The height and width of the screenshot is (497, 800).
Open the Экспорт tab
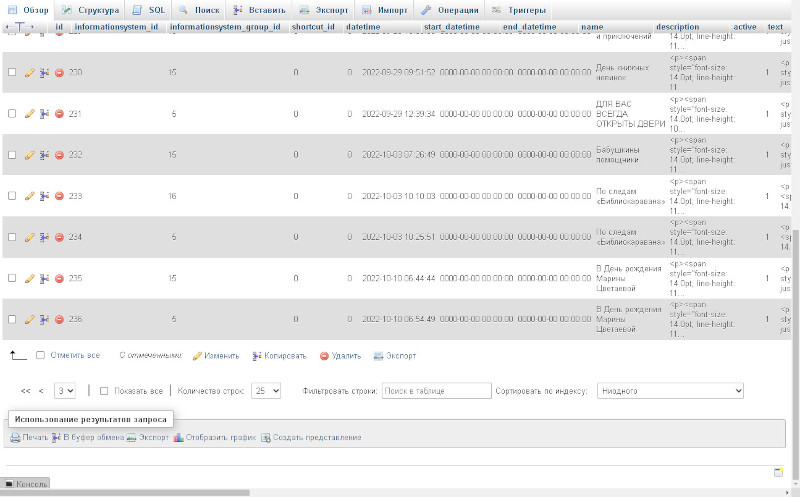pos(323,10)
